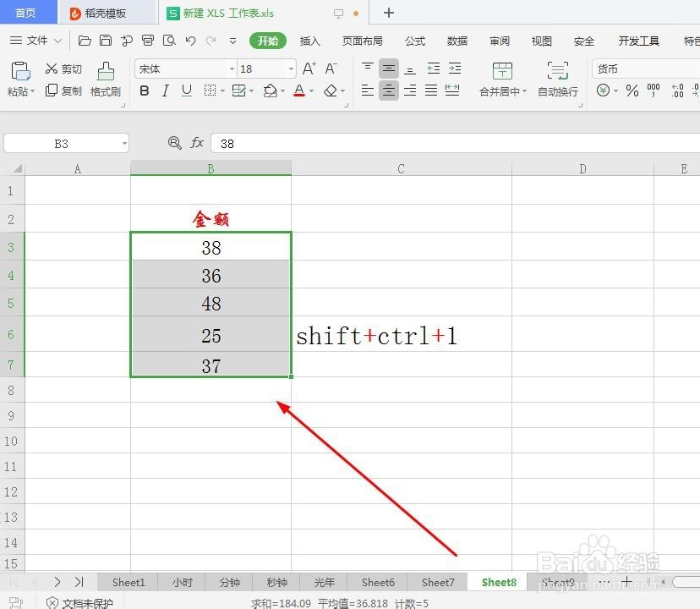Click the Undo arrow icon

[x=189, y=40]
